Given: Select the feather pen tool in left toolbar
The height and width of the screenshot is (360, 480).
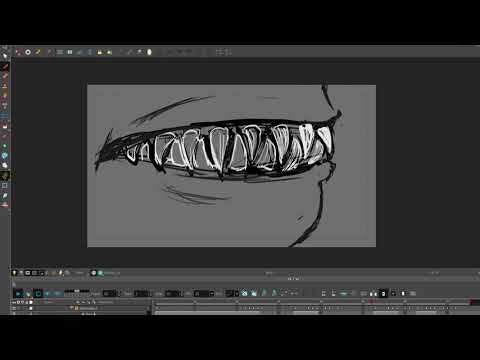Looking at the screenshot, I should click(5, 196).
